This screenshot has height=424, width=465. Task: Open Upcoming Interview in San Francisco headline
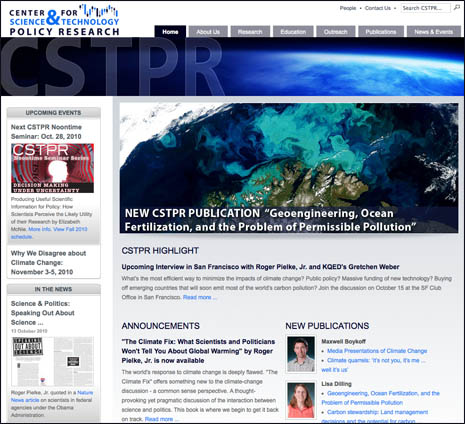click(x=260, y=267)
